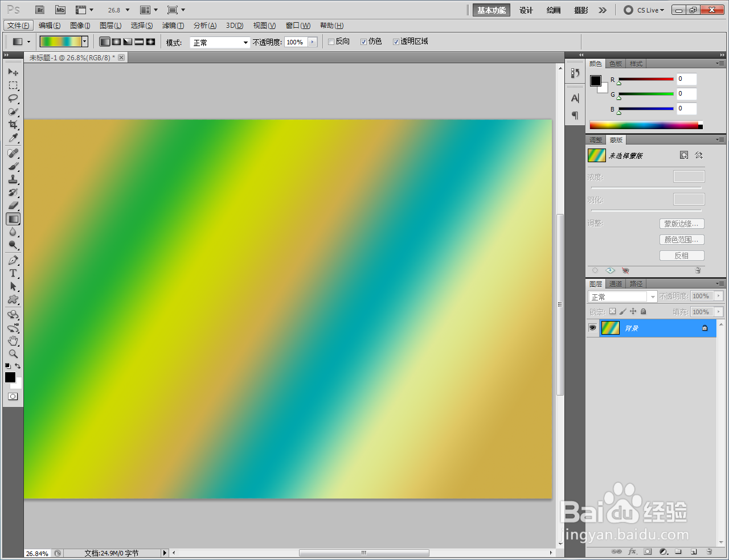729x560 pixels.
Task: Select the Custom Shape tool
Action: [13, 299]
